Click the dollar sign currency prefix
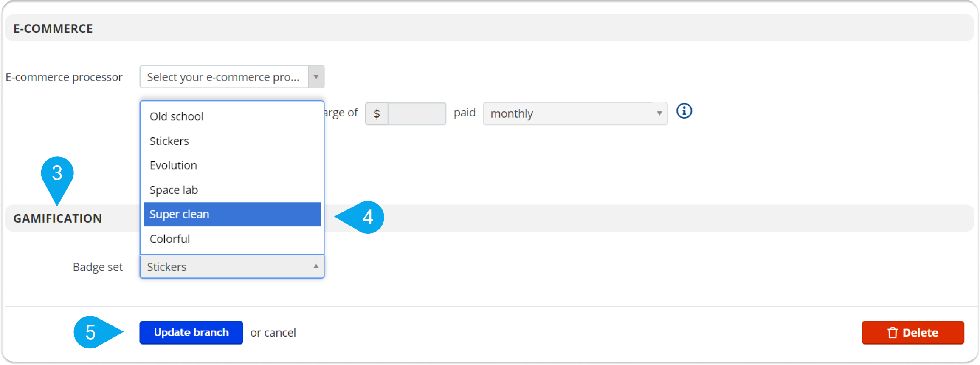 click(x=377, y=113)
